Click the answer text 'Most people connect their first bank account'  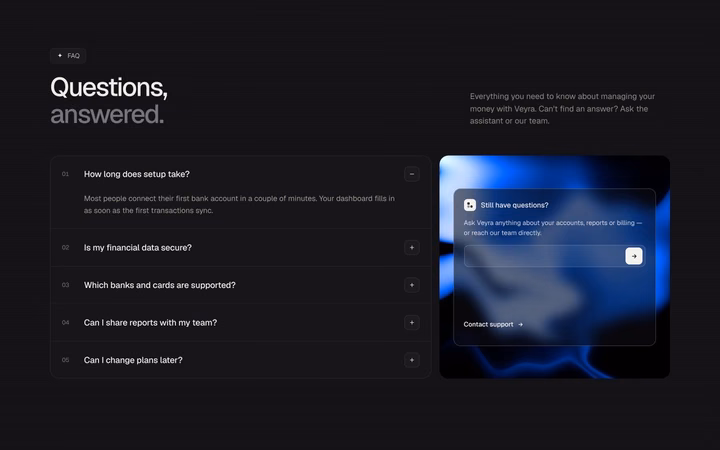(239, 204)
